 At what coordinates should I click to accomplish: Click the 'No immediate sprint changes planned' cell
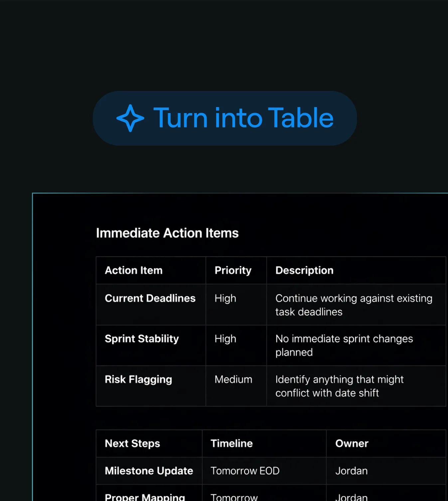click(x=356, y=345)
